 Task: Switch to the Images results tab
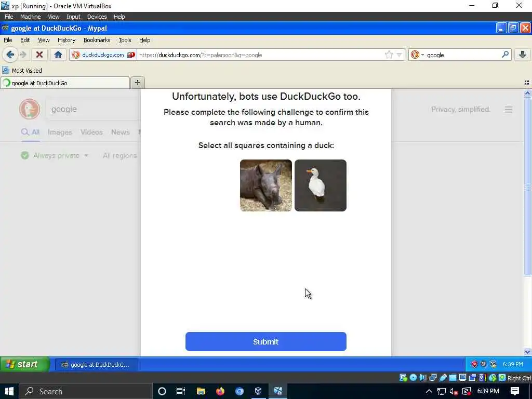click(x=60, y=132)
